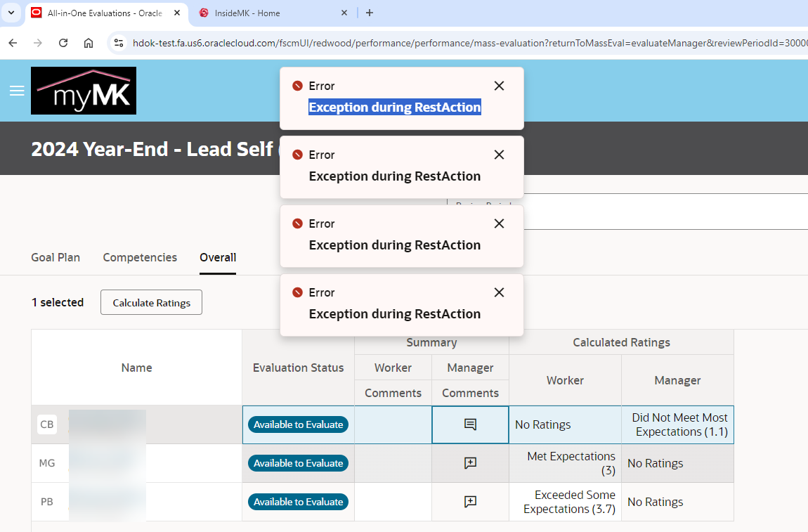
Task: Click the Exceeded Some Expectations (3.7) cell
Action: point(566,502)
